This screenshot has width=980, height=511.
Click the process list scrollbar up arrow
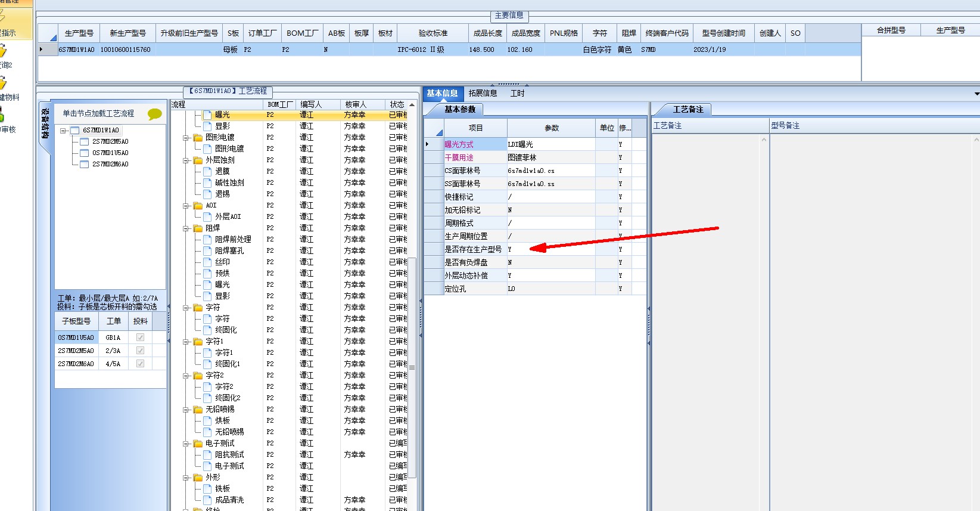point(412,105)
